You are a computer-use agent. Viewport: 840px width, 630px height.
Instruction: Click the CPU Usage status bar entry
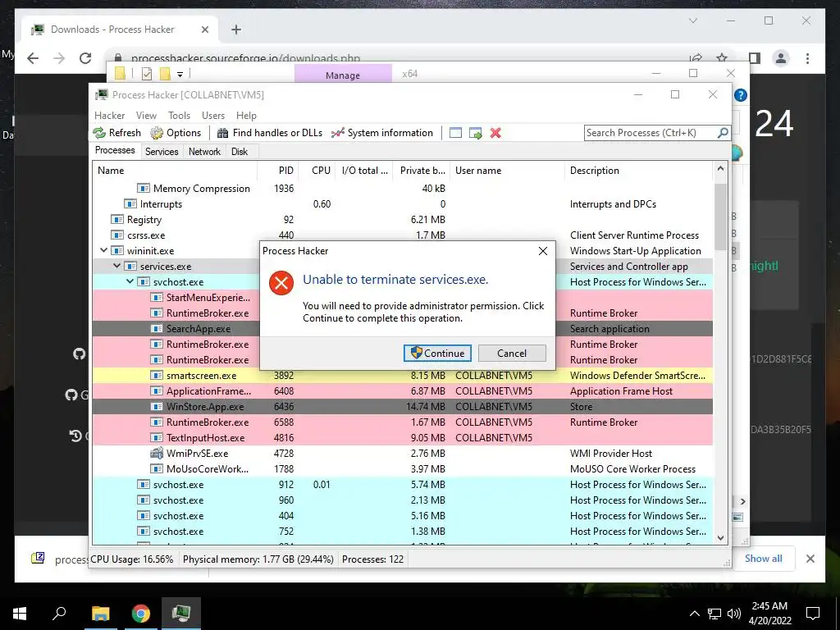(x=132, y=559)
